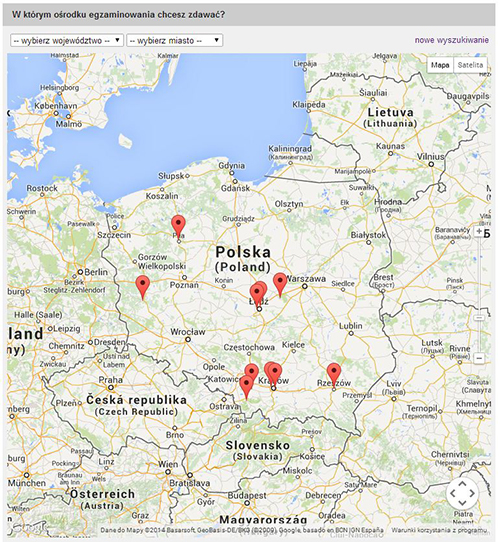Click the 'Berlin' city label
This screenshot has height=542, width=500.
coord(96,272)
